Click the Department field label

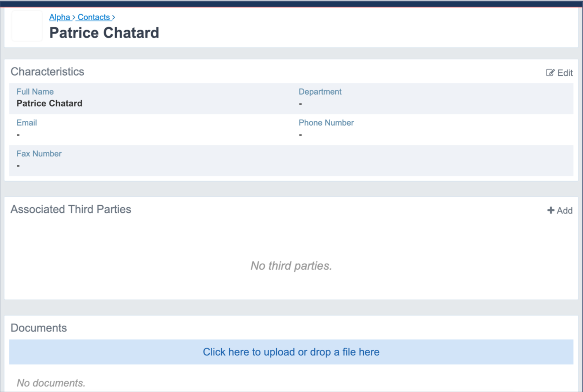(320, 92)
